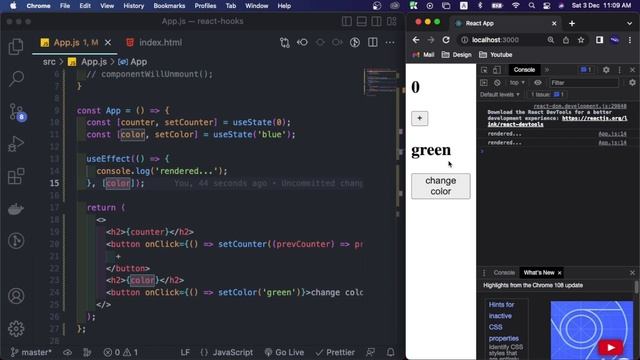The width and height of the screenshot is (640, 360).
Task: Open the Design bookmarks folder
Action: [x=457, y=55]
